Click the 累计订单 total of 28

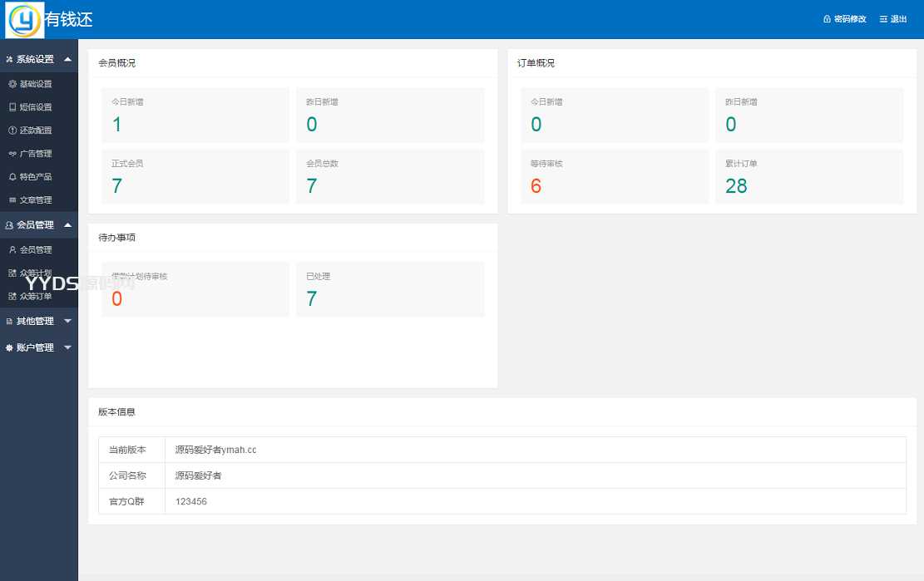coord(736,186)
